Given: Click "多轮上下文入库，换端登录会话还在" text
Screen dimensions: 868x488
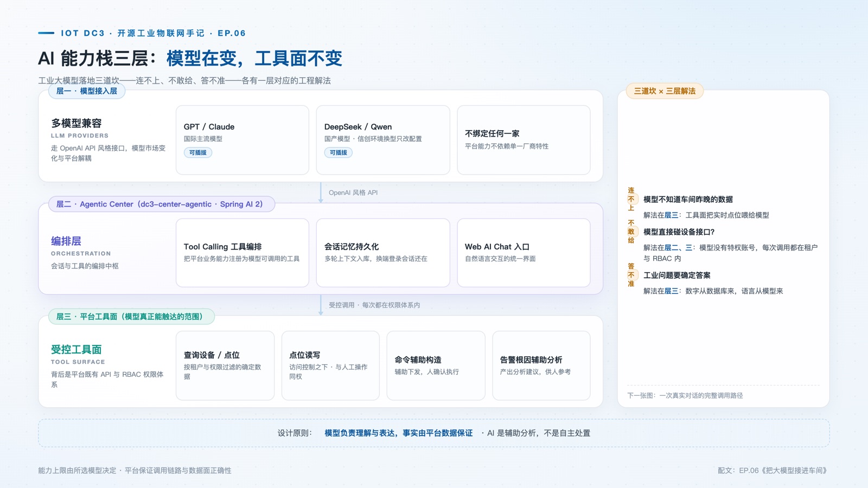Looking at the screenshot, I should click(x=376, y=259).
